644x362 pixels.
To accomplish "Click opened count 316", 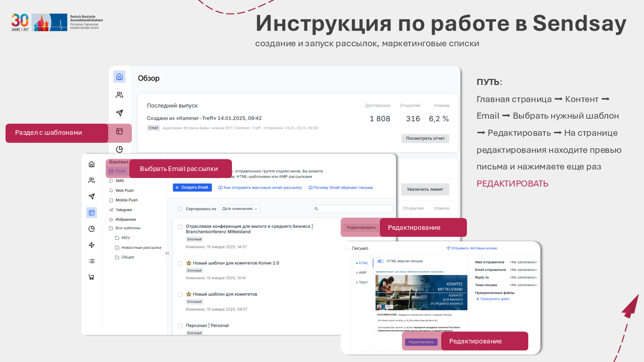I will point(413,119).
